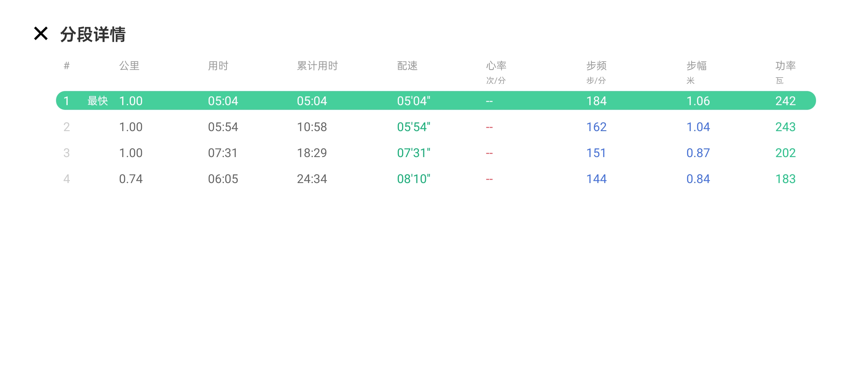The height and width of the screenshot is (388, 868).
Task: Click cumulative time 24:34 in segment 4
Action: tap(312, 179)
